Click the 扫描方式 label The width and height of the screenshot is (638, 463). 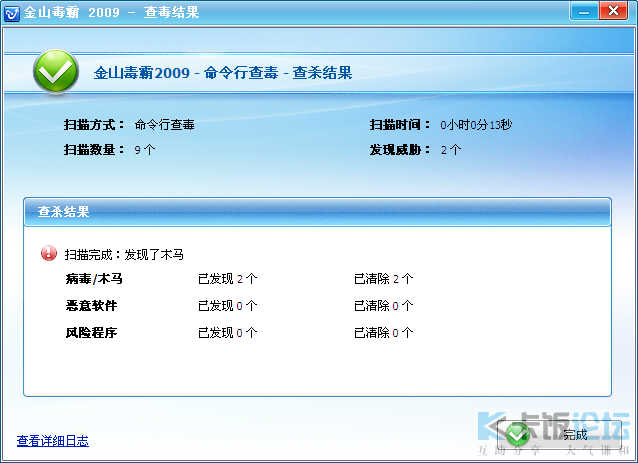[94, 124]
